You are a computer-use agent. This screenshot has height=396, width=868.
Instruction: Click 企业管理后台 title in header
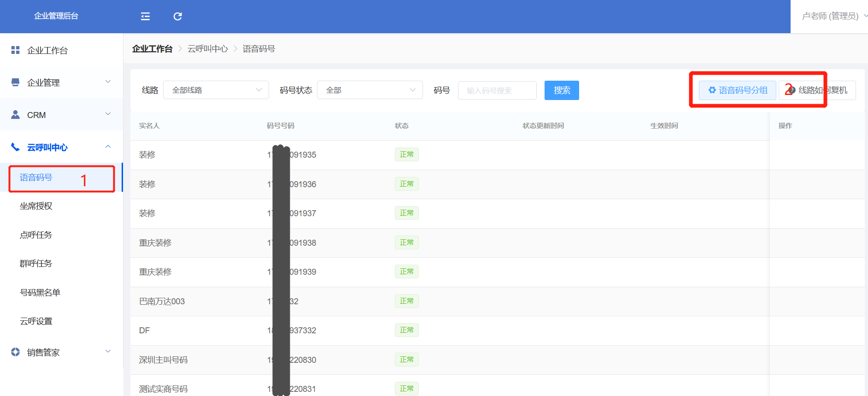click(56, 16)
